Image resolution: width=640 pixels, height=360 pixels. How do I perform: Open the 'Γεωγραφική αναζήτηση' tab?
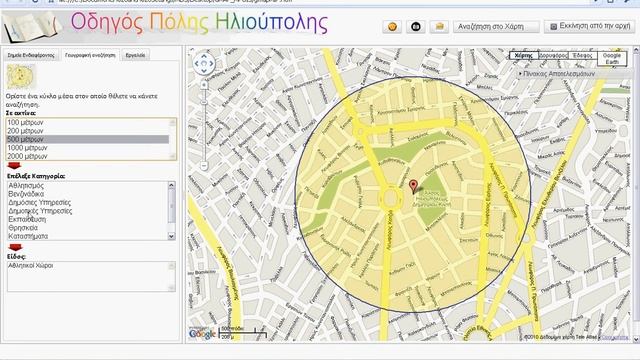pyautogui.click(x=90, y=55)
